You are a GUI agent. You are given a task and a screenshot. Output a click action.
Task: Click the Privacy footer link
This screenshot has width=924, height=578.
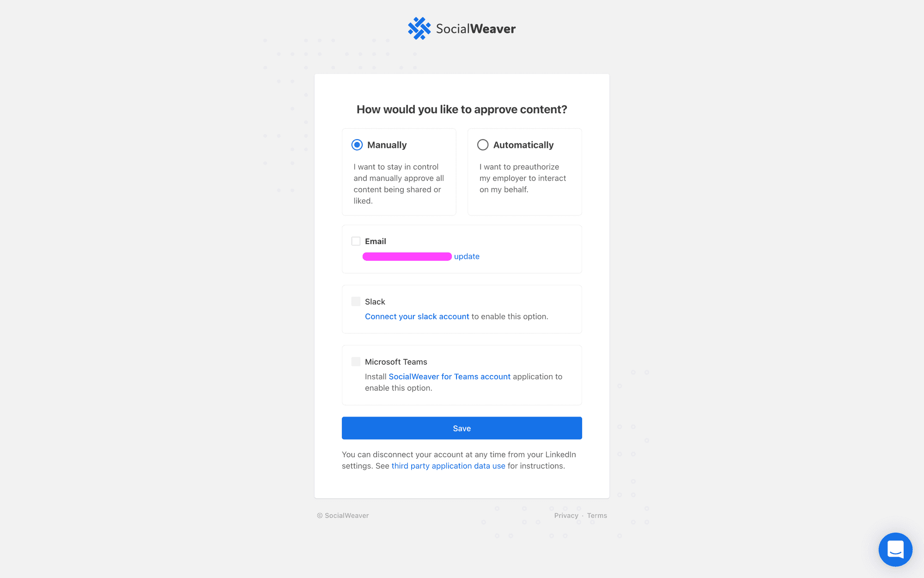(x=565, y=516)
